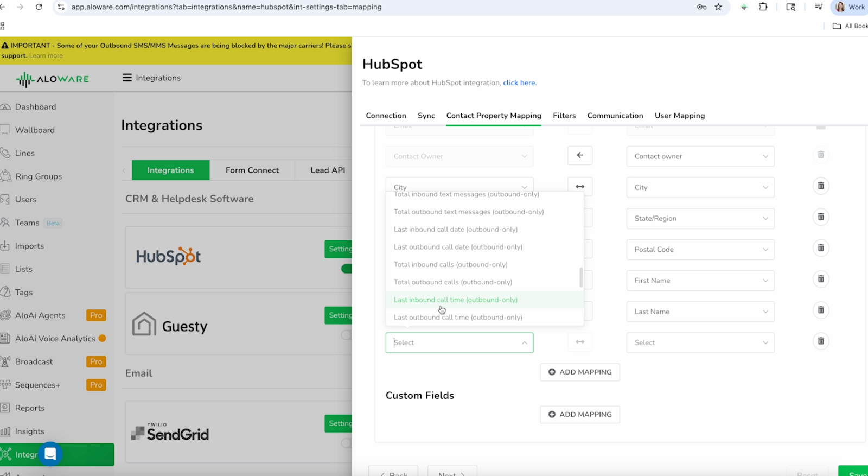Delete the City mapping row

(821, 186)
